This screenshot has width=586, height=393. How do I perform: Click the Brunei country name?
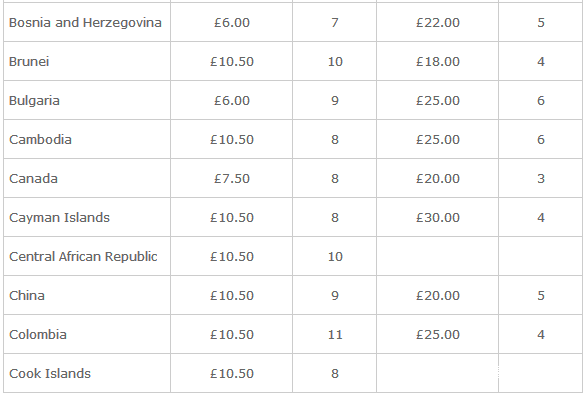(x=29, y=61)
